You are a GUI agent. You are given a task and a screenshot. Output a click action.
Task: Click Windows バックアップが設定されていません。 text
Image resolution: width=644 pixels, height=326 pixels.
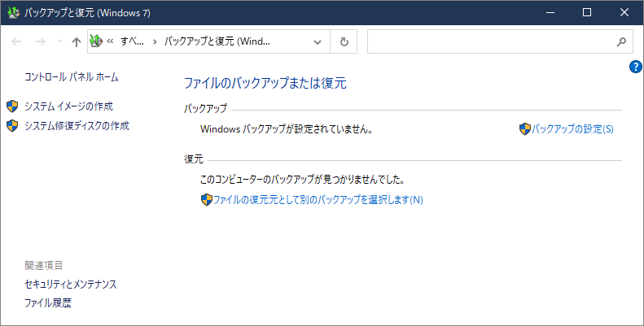tap(287, 129)
